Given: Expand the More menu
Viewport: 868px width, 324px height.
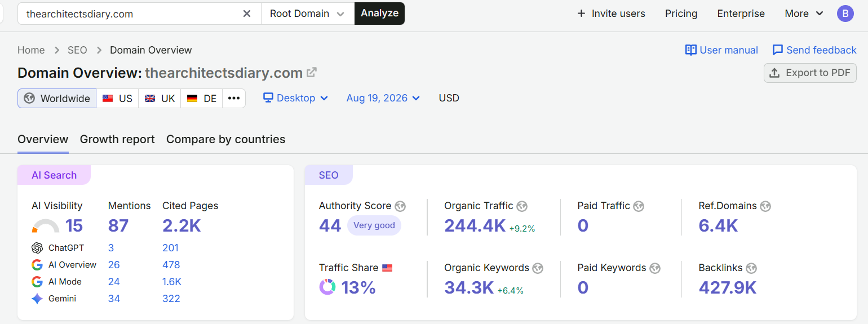Looking at the screenshot, I should (x=804, y=14).
